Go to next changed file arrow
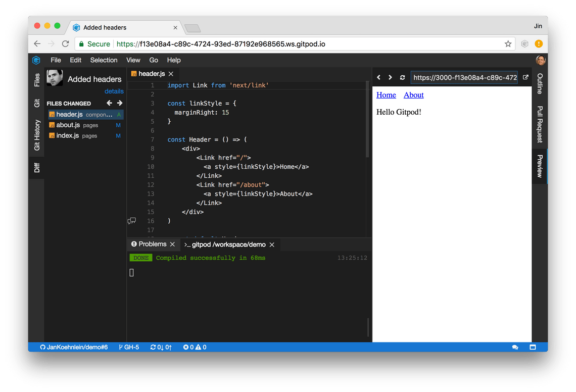Image resolution: width=576 pixels, height=392 pixels. click(120, 103)
